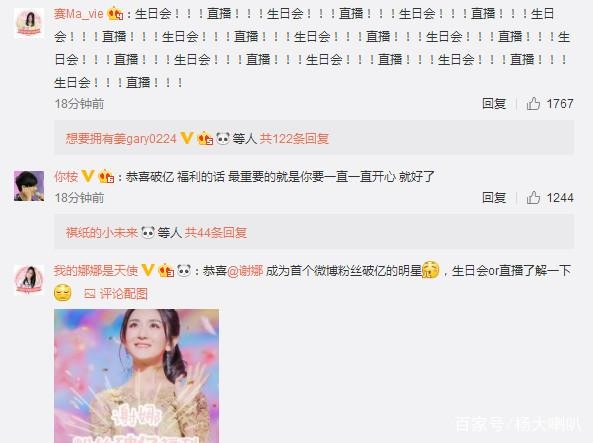The image size is (593, 443).
Task: Click the panda icon next to 我的娜娜是天使
Action: pyautogui.click(x=184, y=270)
